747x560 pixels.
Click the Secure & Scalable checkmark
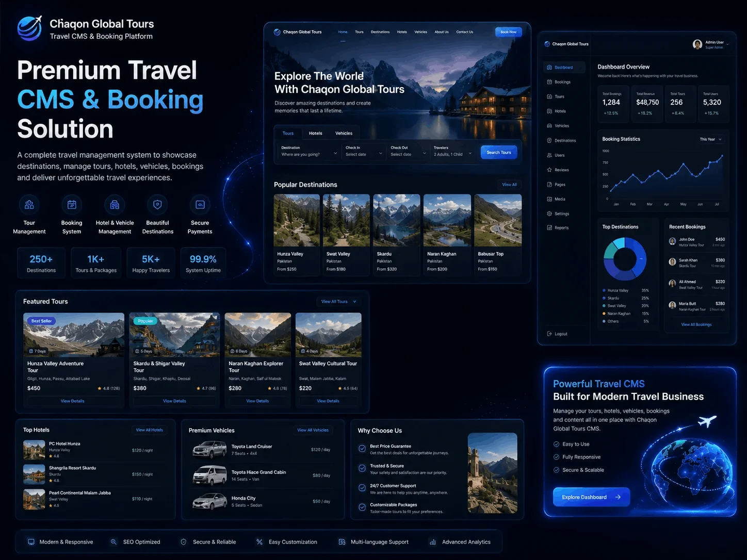(556, 470)
